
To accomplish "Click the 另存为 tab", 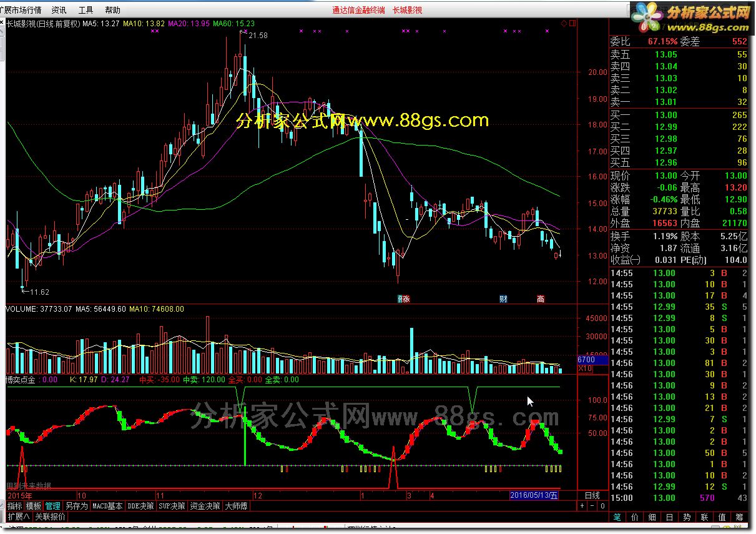I will [76, 506].
